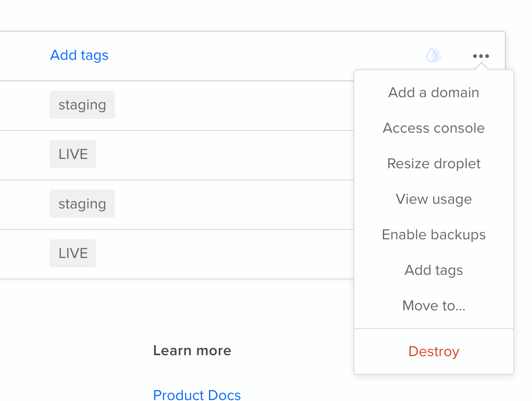Viewport: 532px width, 401px height.
Task: Open the three-dot more actions menu
Action: (x=481, y=56)
